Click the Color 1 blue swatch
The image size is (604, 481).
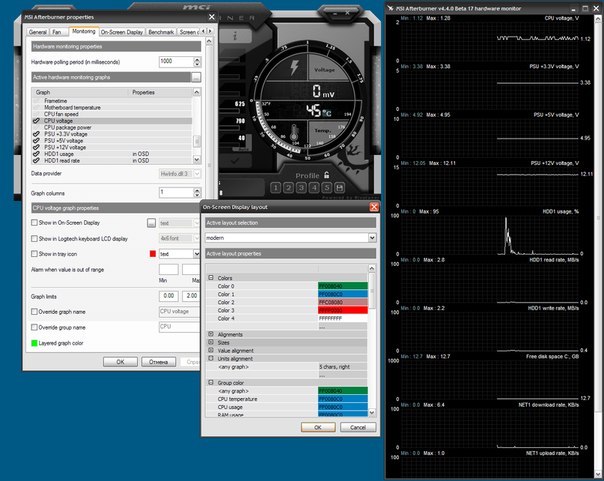[343, 294]
